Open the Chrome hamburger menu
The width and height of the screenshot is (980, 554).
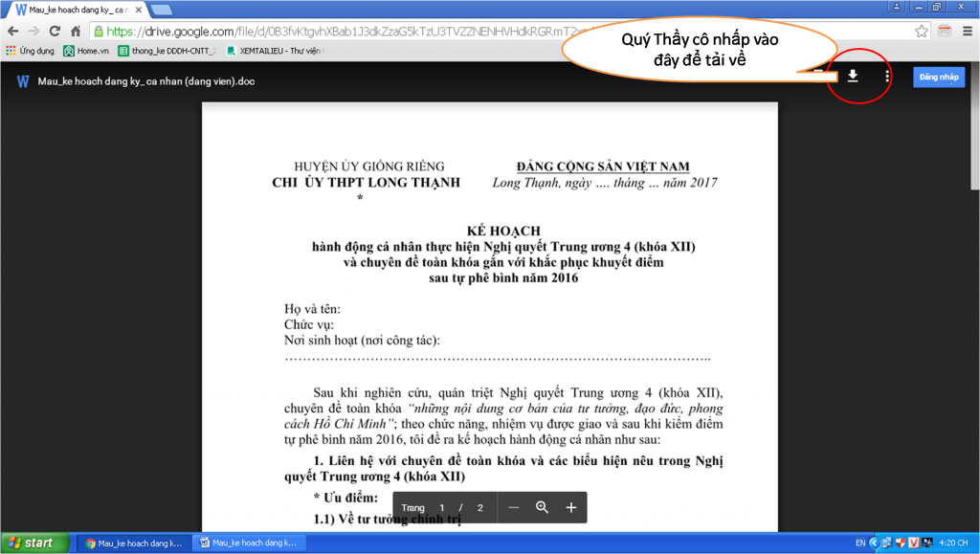(x=967, y=32)
